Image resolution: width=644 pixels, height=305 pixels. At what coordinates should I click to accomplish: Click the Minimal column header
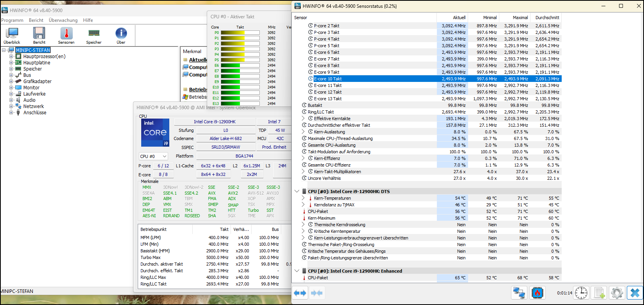click(x=483, y=18)
